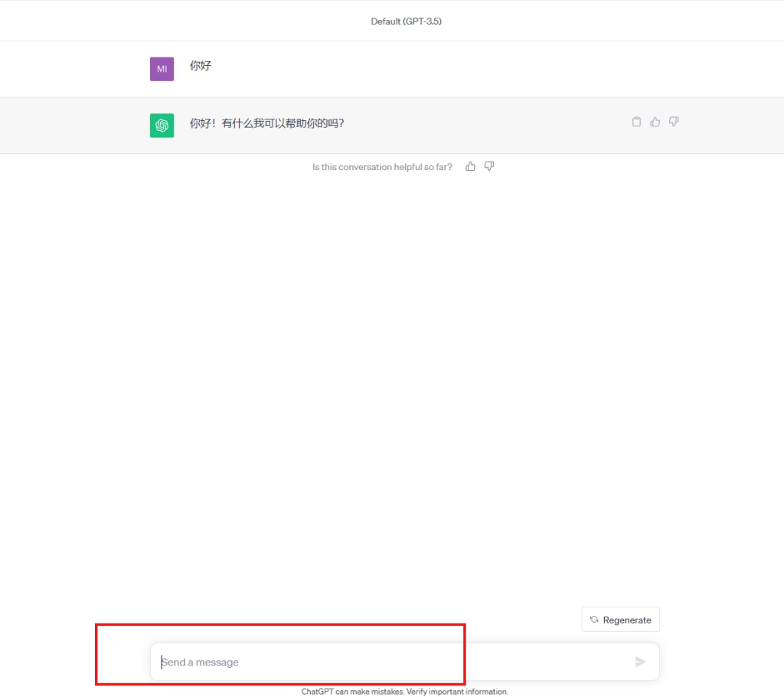The width and height of the screenshot is (784, 697).
Task: Rate conversation unhelpful with thumbs down
Action: pyautogui.click(x=489, y=166)
